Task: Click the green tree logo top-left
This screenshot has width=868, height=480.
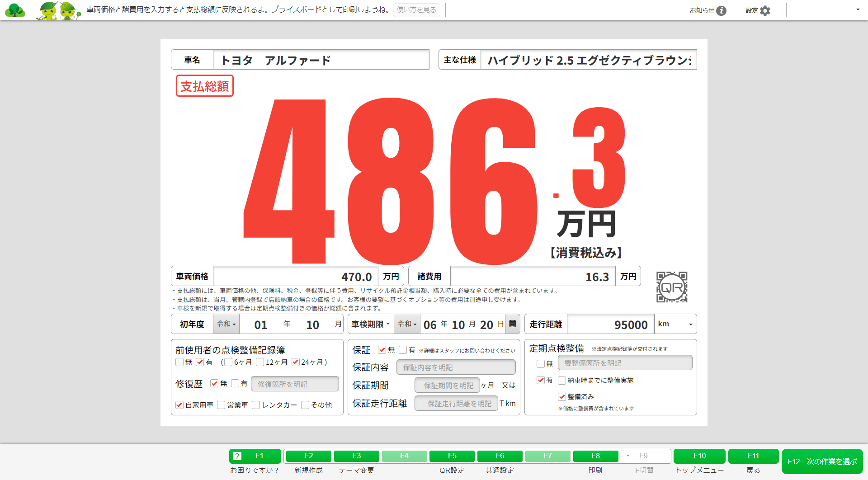Action: click(15, 10)
